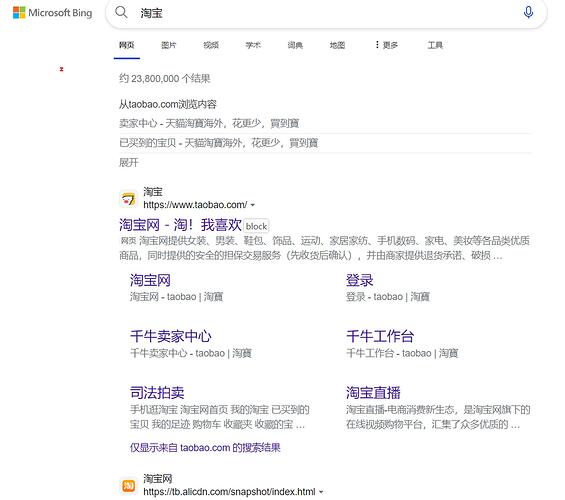The height and width of the screenshot is (500, 565).
Task: Open the 词典 tab
Action: point(295,45)
